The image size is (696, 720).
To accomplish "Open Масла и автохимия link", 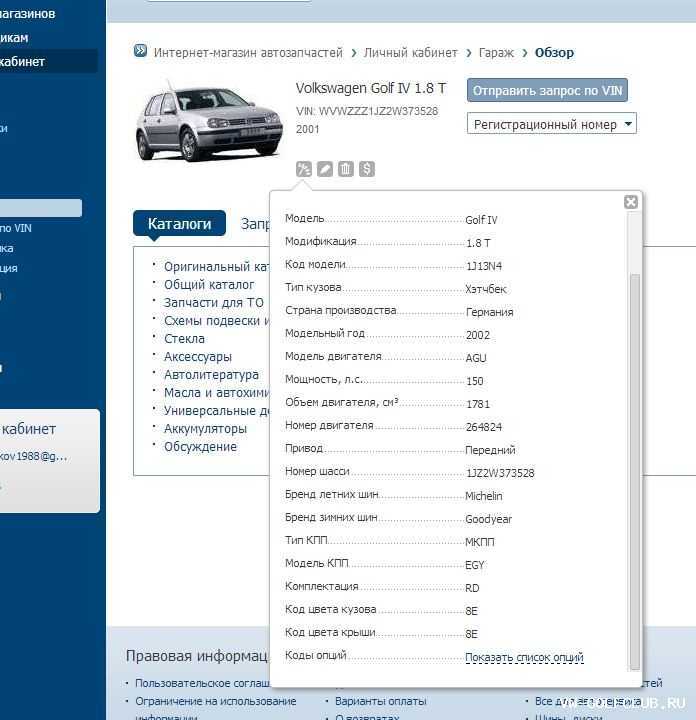I will point(217,393).
